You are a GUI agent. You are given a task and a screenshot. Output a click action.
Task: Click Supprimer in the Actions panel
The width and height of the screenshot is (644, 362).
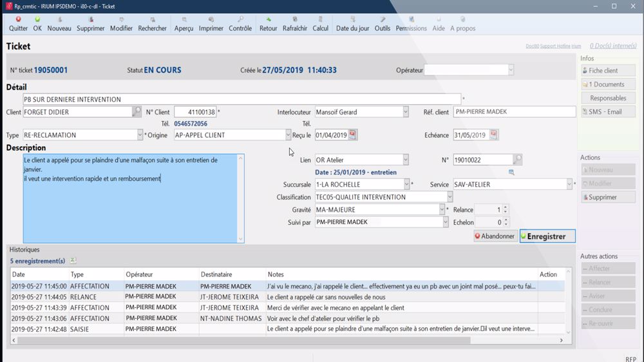[x=609, y=197]
